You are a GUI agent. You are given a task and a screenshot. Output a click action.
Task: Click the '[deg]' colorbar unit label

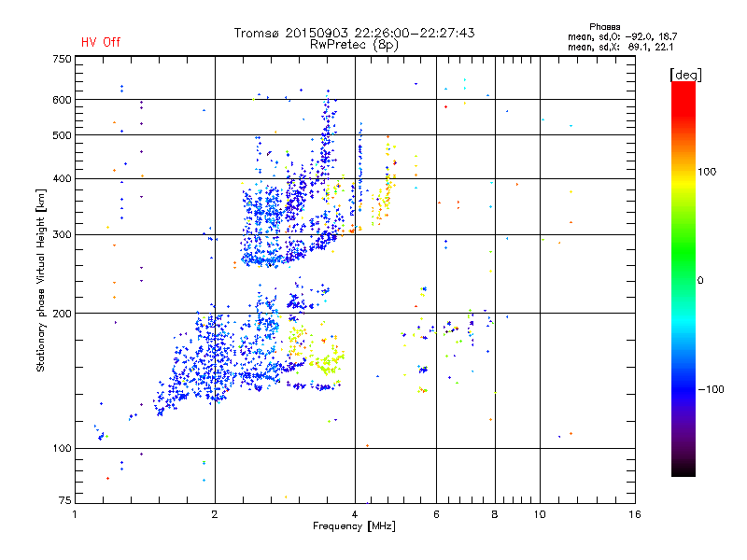tap(685, 75)
